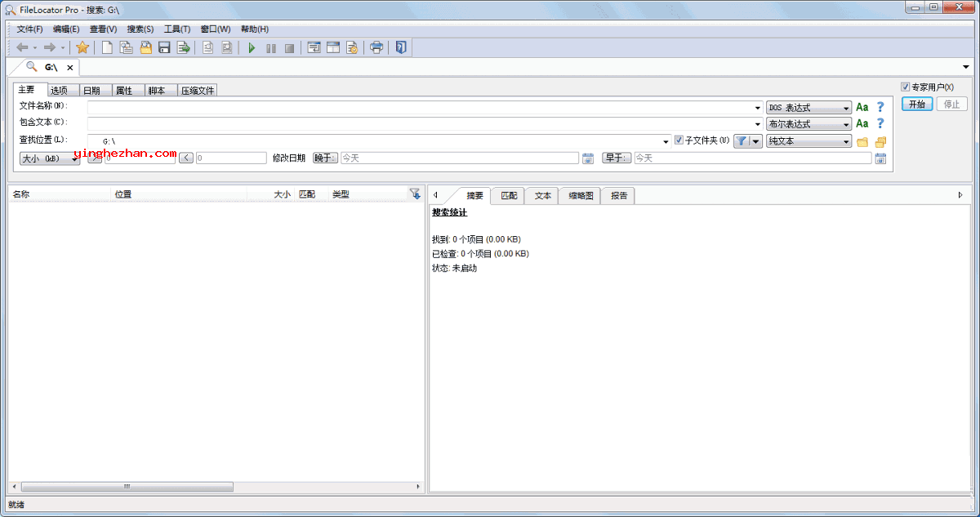Expand the 包含文本 history dropdown arrow
The height and width of the screenshot is (517, 980).
click(x=758, y=124)
